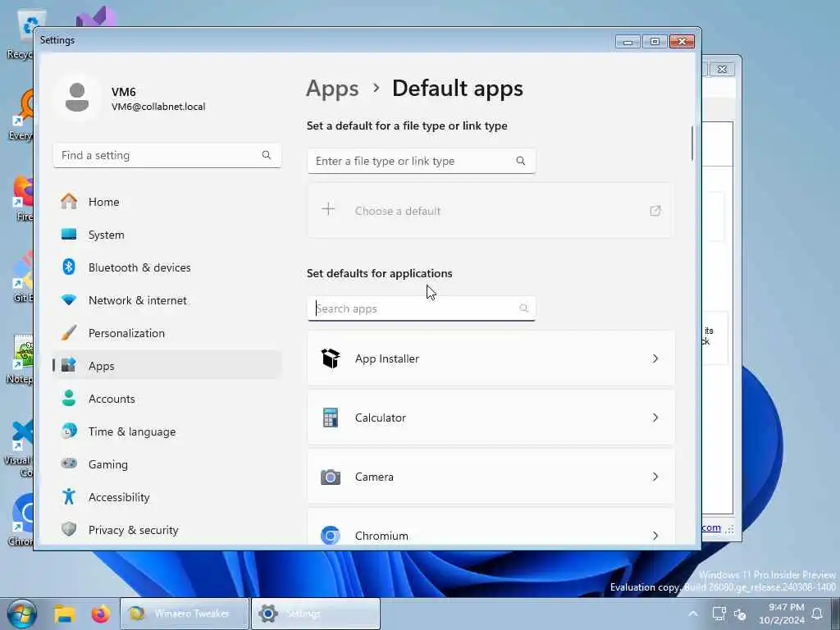Focus the file type or link type field

click(x=421, y=161)
